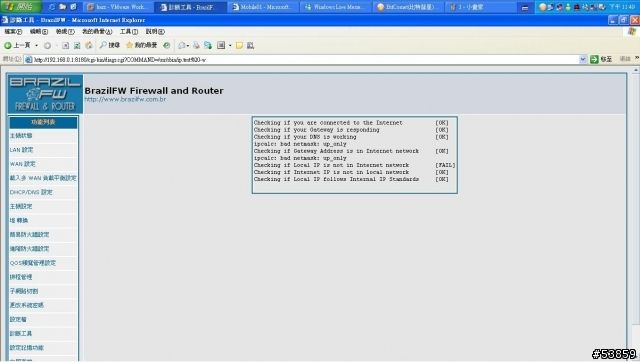Open the Edit (編輯) menu
Screen dimensions: 640x362
coord(39,31)
